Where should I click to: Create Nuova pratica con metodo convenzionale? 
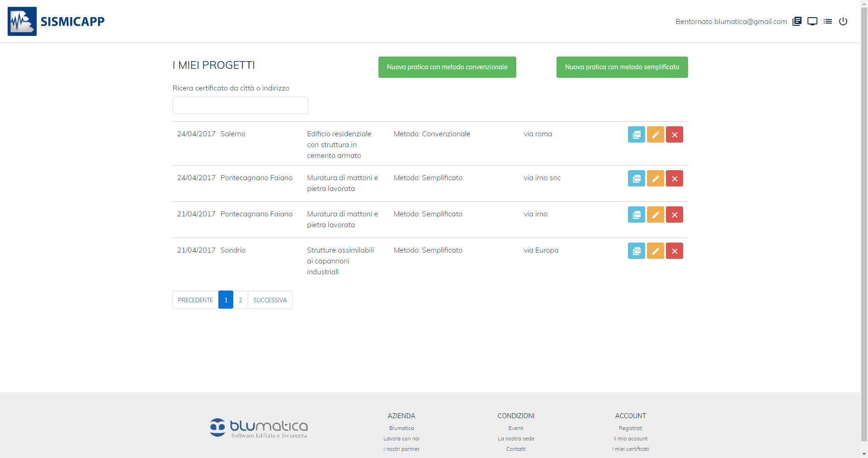pyautogui.click(x=447, y=67)
